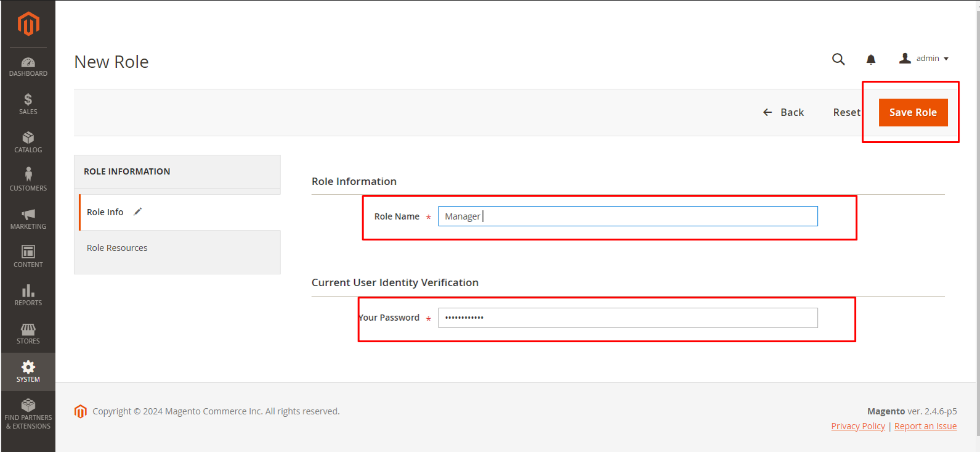Open the Dashboard menu
Image resolution: width=980 pixels, height=452 pixels.
point(28,67)
